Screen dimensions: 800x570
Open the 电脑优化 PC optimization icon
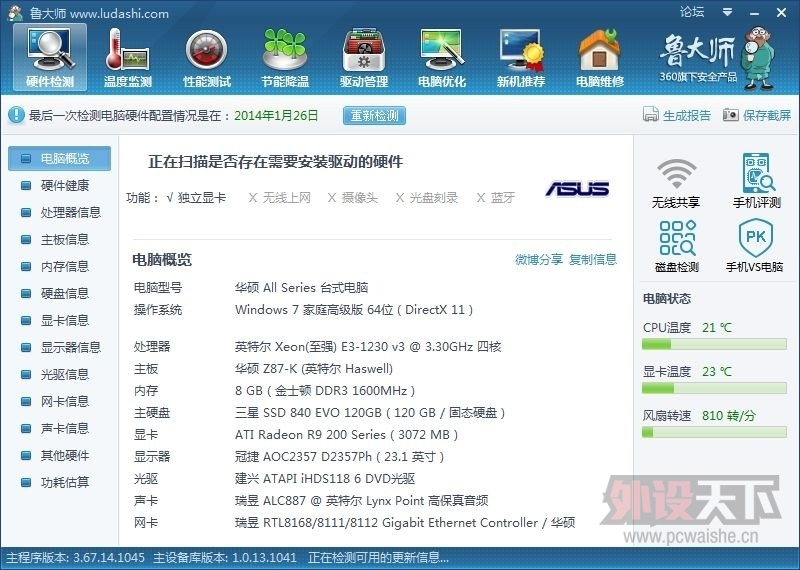click(x=442, y=57)
